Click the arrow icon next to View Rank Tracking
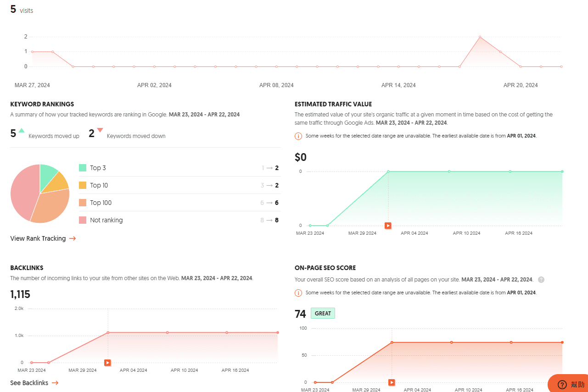 coord(73,238)
